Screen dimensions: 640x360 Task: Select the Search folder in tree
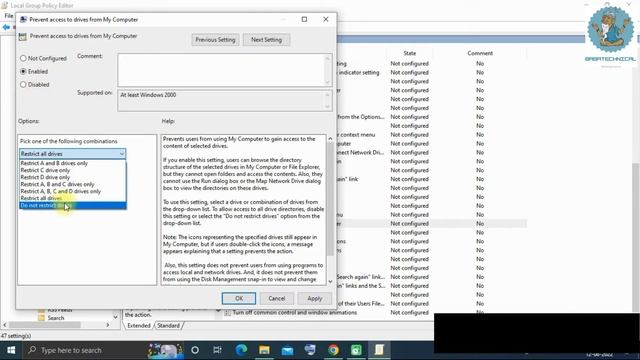click(56, 318)
